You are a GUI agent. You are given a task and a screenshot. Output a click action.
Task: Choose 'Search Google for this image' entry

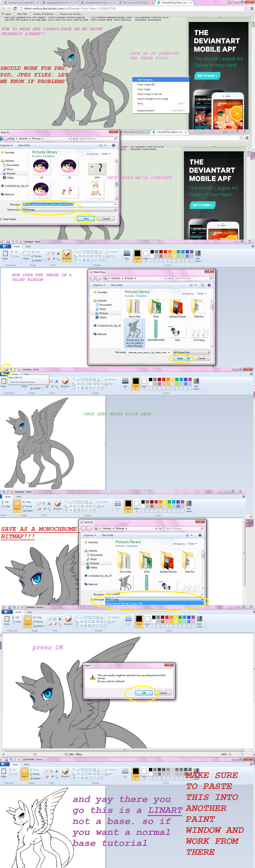tap(161, 99)
